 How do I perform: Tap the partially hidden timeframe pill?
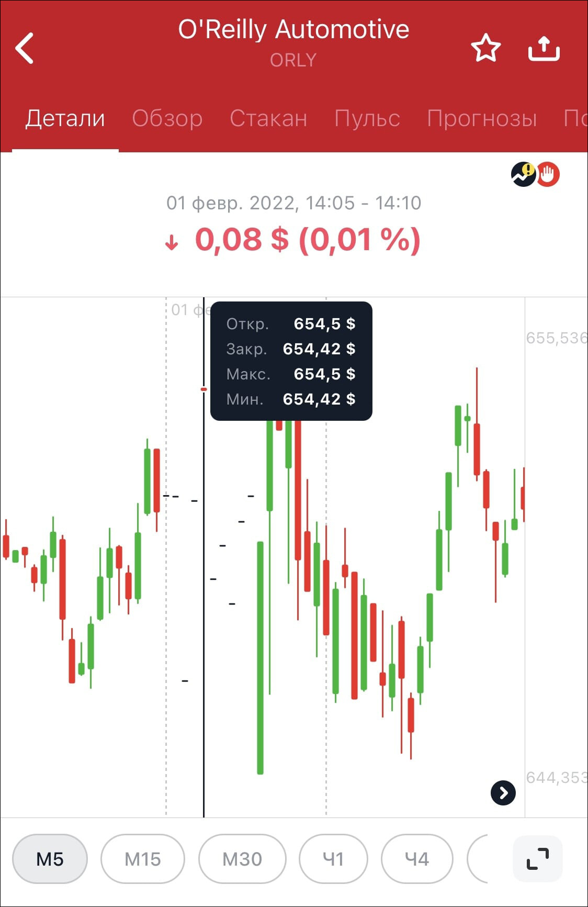click(477, 859)
